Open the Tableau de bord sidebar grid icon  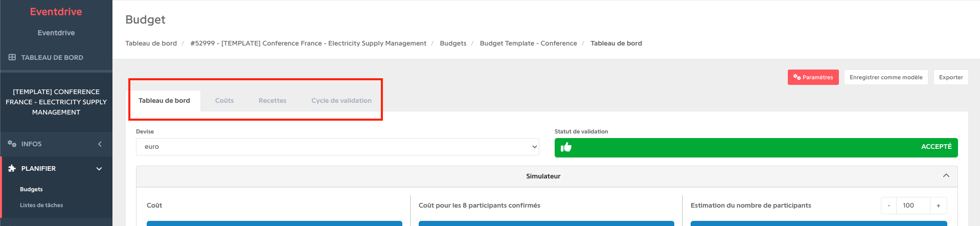pyautogui.click(x=12, y=57)
